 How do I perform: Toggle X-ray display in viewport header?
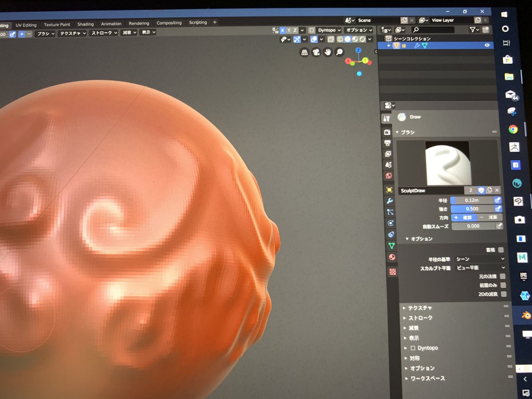pyautogui.click(x=330, y=39)
